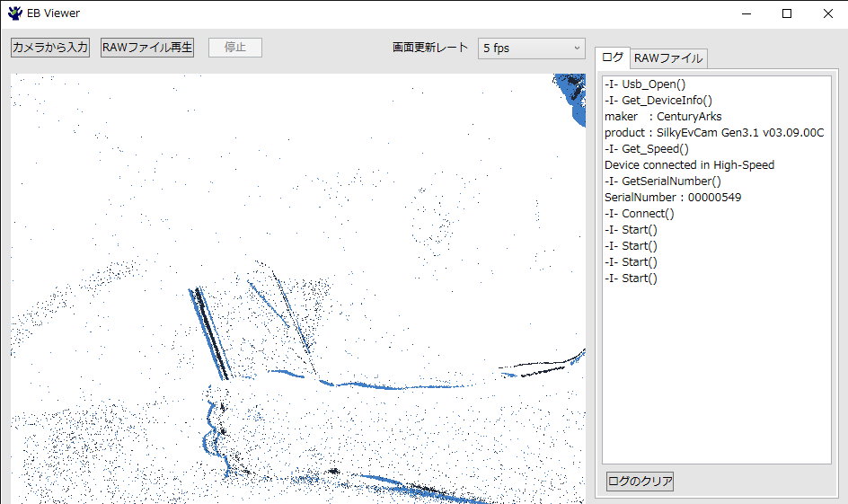Select the log line with product SilkyEvCam Gen3.1
The image size is (848, 504).
pyautogui.click(x=714, y=133)
